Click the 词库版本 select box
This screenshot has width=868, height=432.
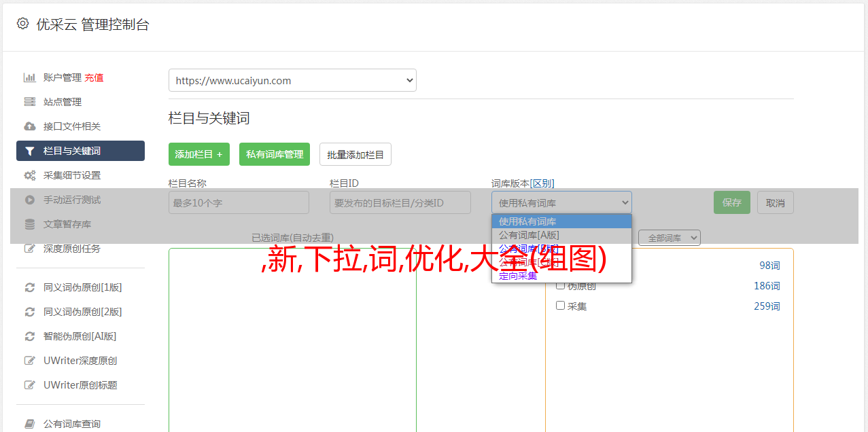(561, 202)
